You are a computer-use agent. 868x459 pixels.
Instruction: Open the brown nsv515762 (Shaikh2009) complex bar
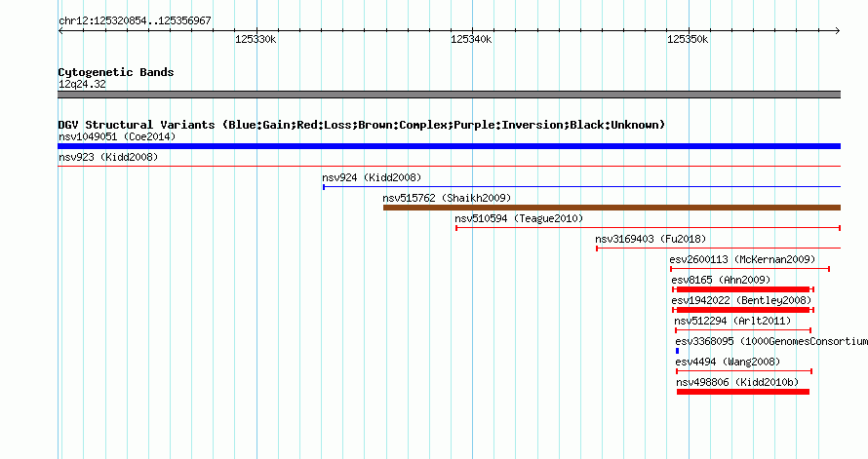click(612, 208)
